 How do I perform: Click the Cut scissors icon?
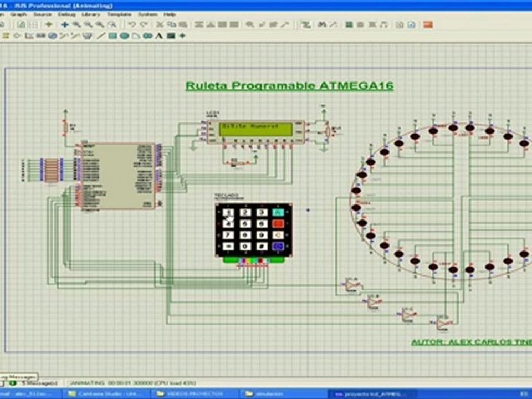160,24
